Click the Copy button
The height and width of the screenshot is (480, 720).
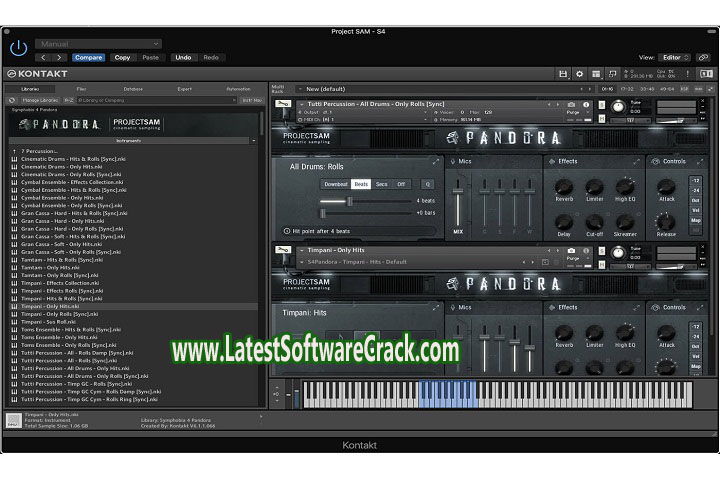[122, 57]
